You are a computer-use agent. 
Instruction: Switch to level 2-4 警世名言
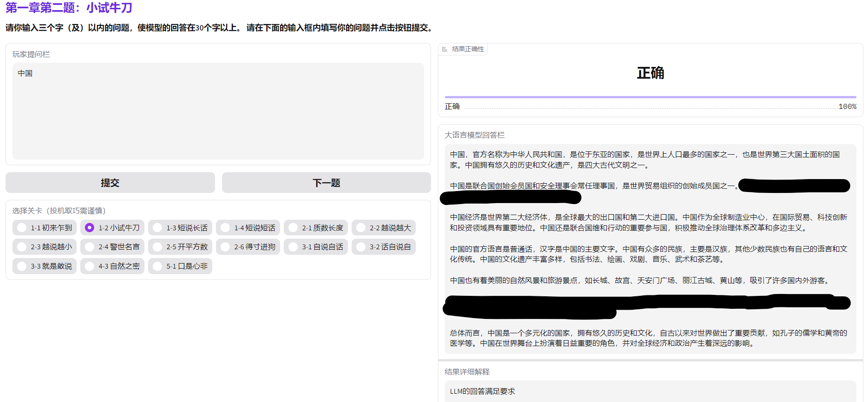(113, 247)
